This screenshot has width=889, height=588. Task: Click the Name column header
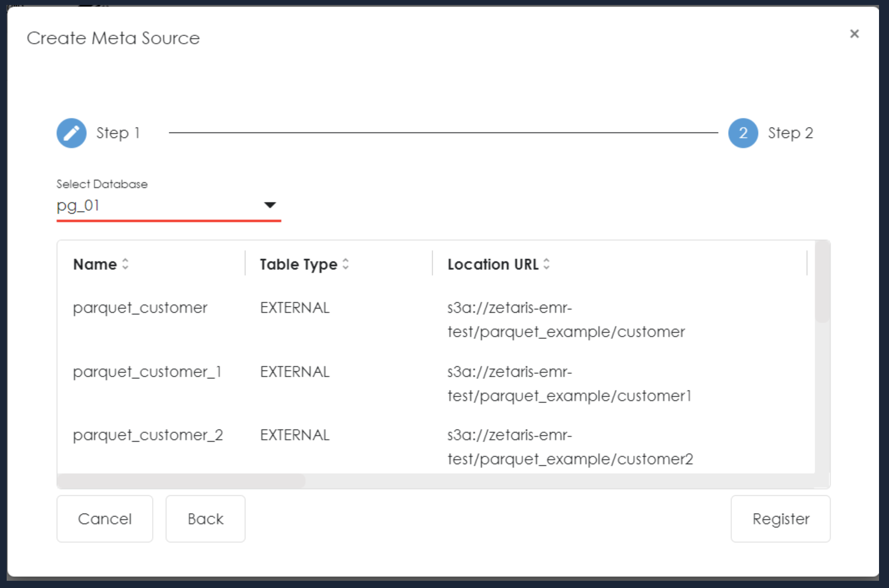click(x=95, y=265)
